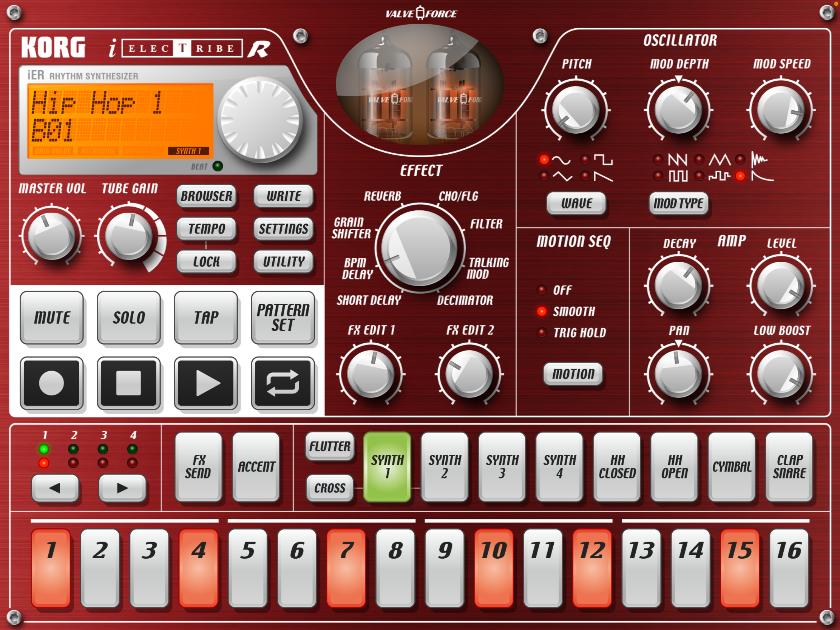Viewport: 840px width, 630px height.
Task: Open the Settings panel
Action: [x=283, y=229]
